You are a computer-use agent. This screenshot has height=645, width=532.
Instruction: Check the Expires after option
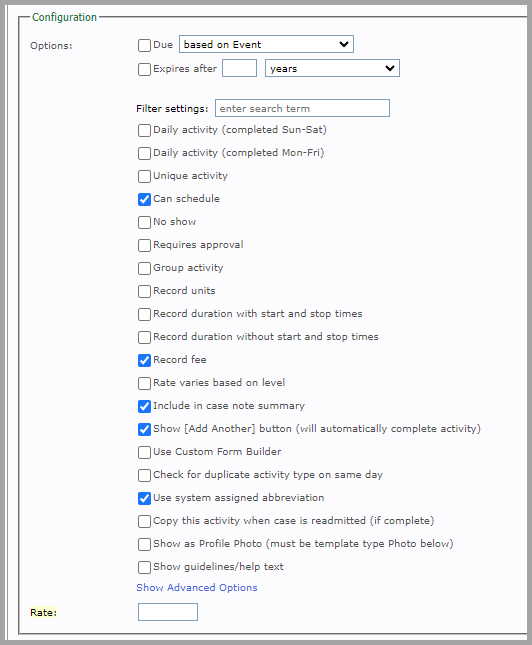point(144,69)
